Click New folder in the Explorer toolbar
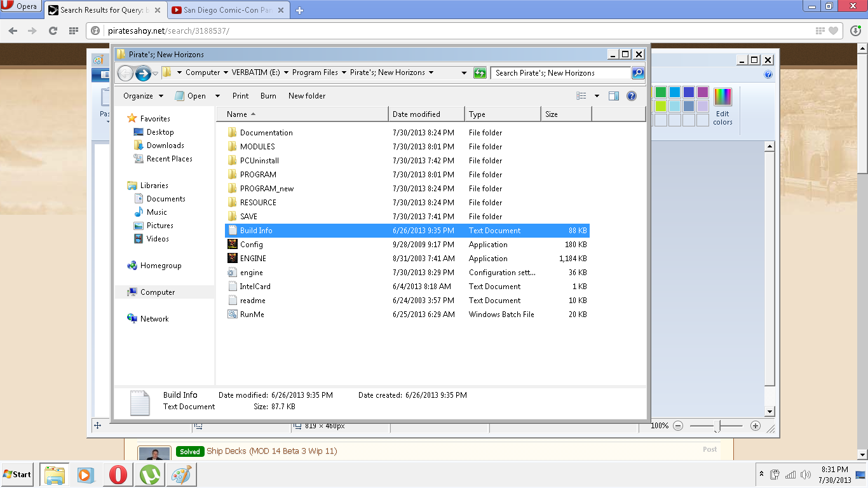 307,96
